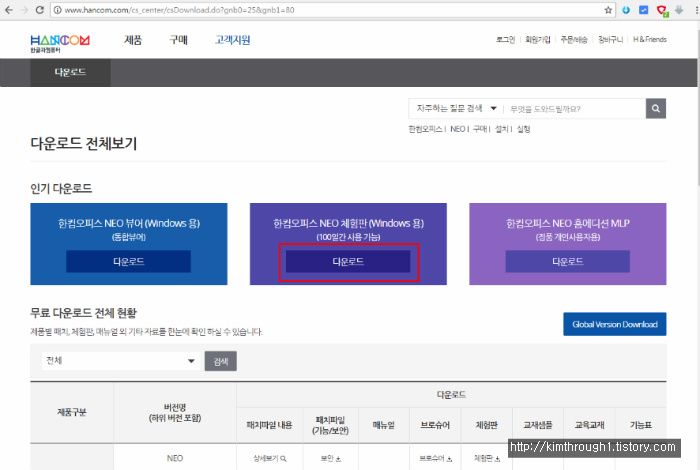Screen dimensions: 700x470
Task: Click the 회원가입 link
Action: tap(538, 40)
